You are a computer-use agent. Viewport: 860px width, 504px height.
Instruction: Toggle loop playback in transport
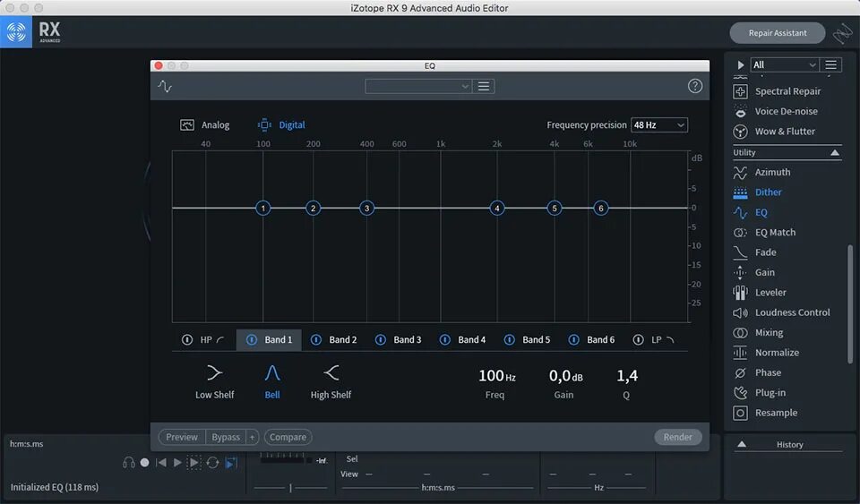click(x=213, y=462)
